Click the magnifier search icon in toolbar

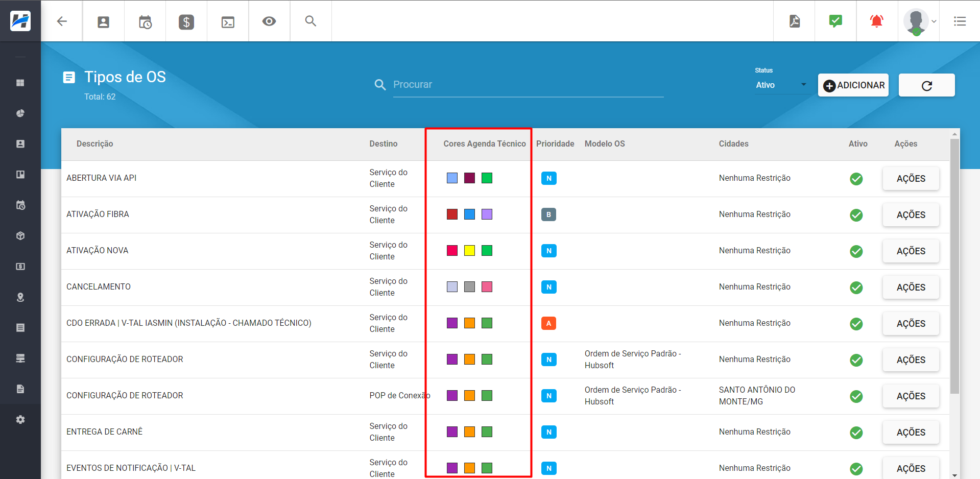click(x=310, y=21)
